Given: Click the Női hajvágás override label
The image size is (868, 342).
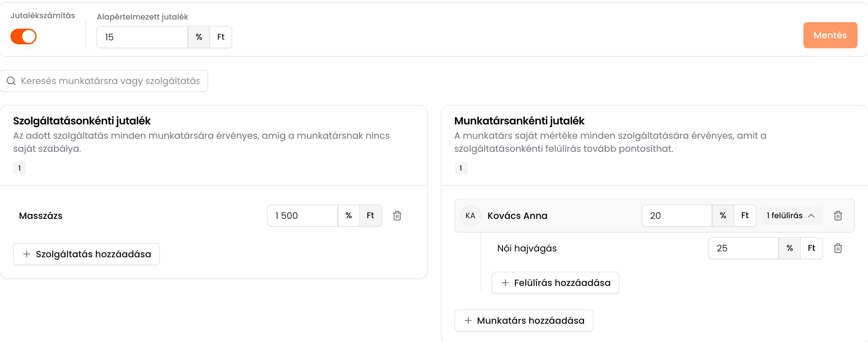Looking at the screenshot, I should [x=527, y=249].
